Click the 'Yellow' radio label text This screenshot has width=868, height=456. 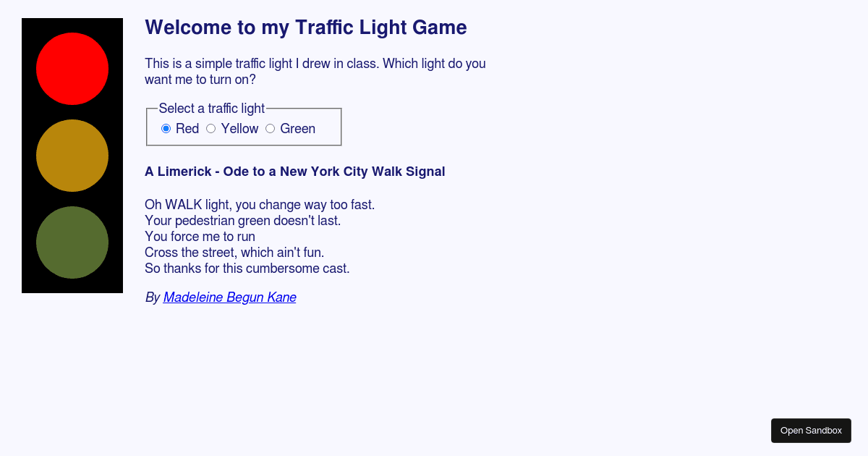coord(239,128)
